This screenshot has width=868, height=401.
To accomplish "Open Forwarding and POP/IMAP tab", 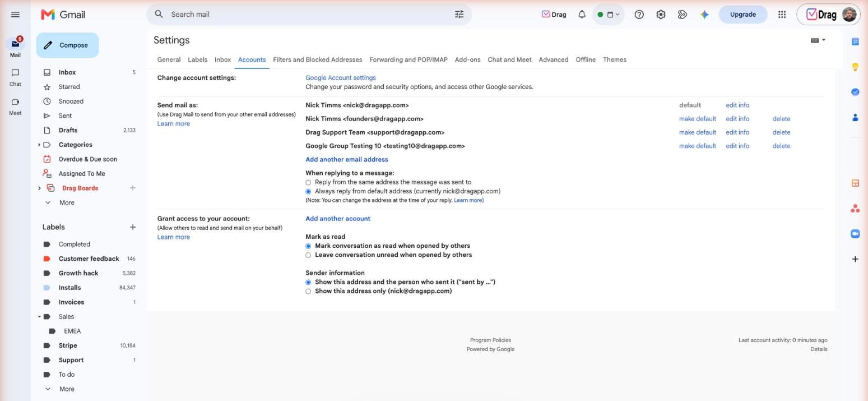I will coord(409,59).
